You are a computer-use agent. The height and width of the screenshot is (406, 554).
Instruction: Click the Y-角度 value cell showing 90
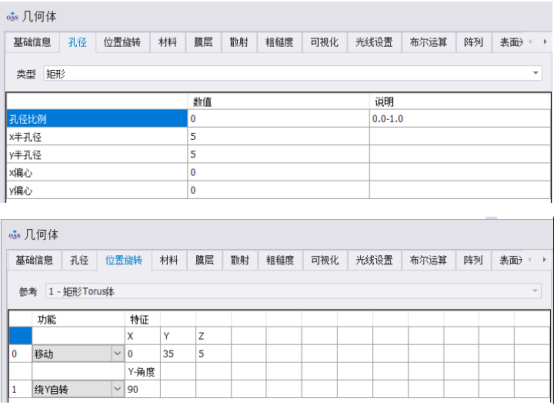(142, 389)
